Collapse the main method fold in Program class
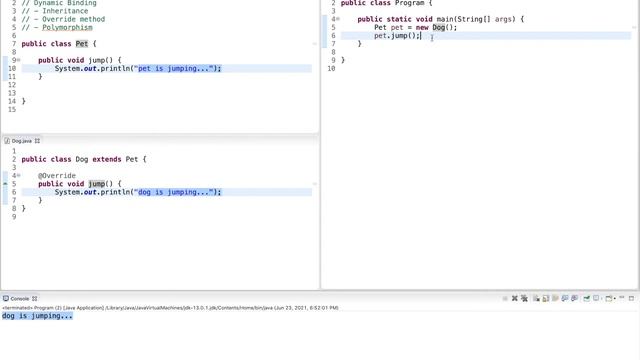Screen dimensions: 640x360 point(338,19)
